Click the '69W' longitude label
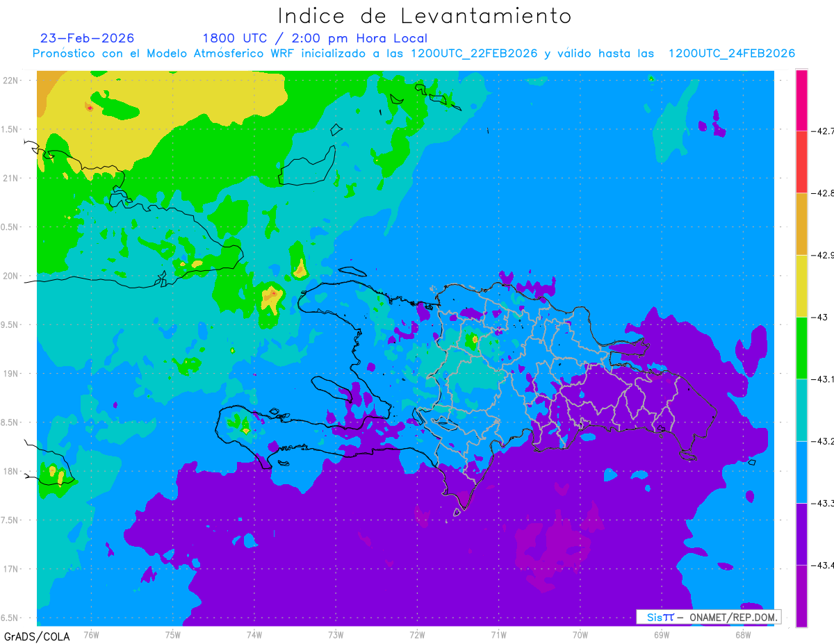834x644 pixels. (662, 634)
